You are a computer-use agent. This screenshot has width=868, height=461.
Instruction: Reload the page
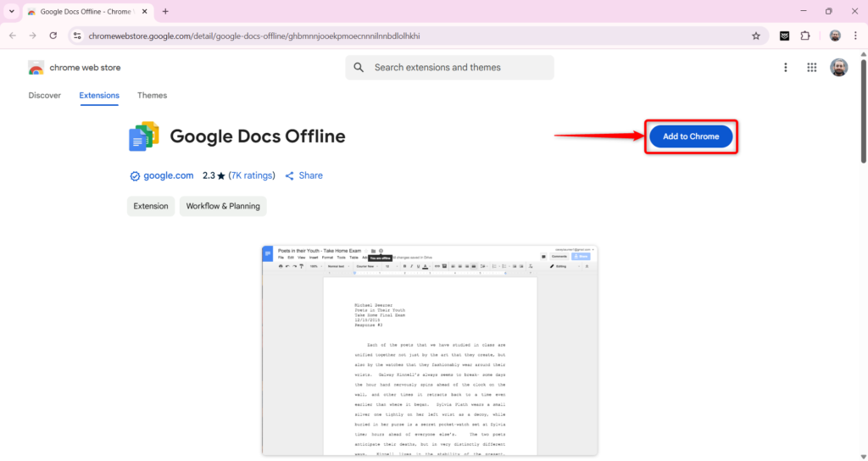tap(53, 36)
